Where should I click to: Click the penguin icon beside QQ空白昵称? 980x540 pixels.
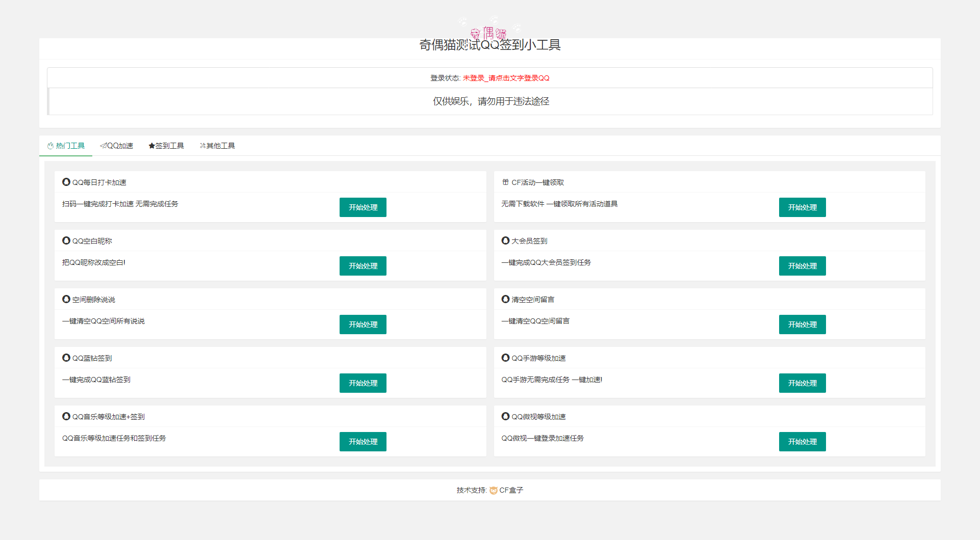click(66, 240)
